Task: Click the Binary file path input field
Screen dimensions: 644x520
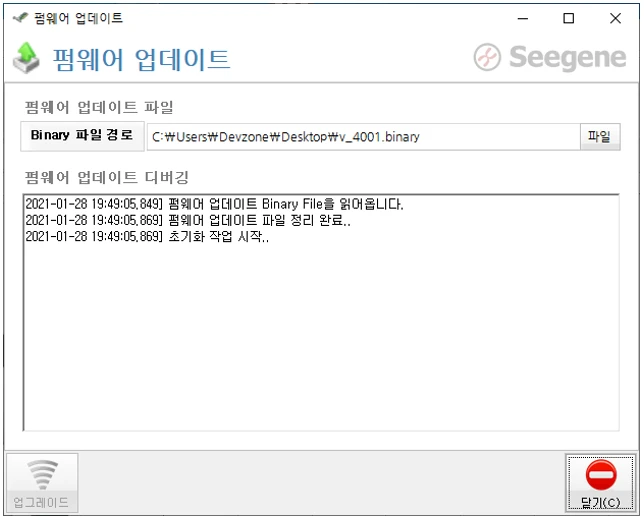Action: (363, 137)
